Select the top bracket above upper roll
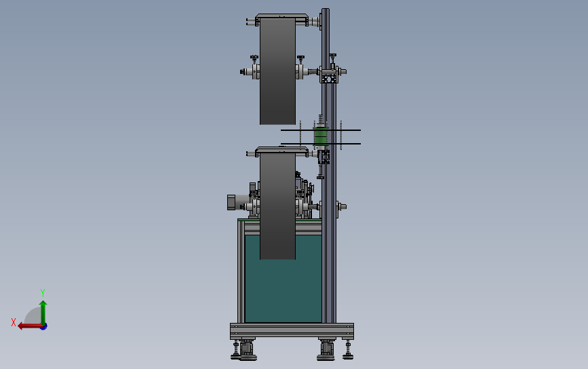Viewport: 588px width, 369px height. [281, 17]
